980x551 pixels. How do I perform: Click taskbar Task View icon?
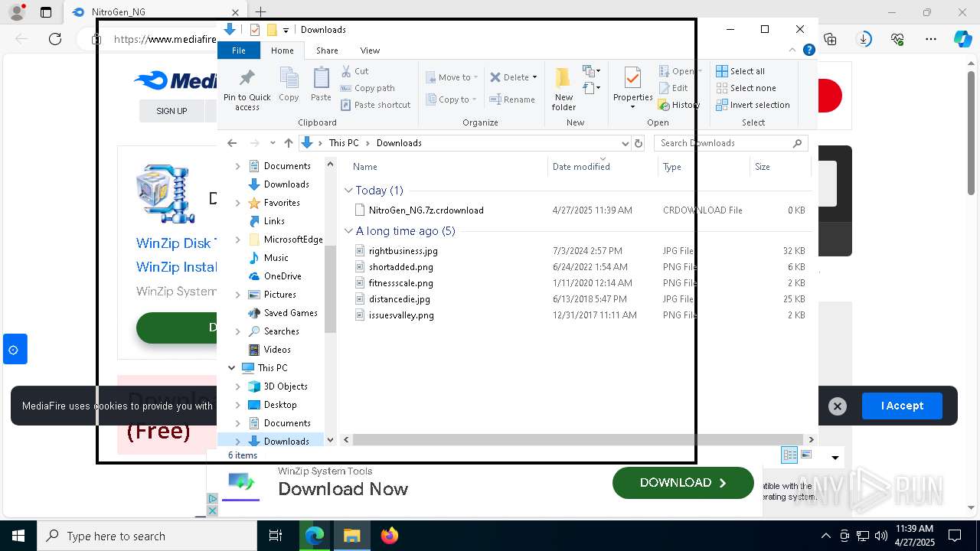click(276, 536)
